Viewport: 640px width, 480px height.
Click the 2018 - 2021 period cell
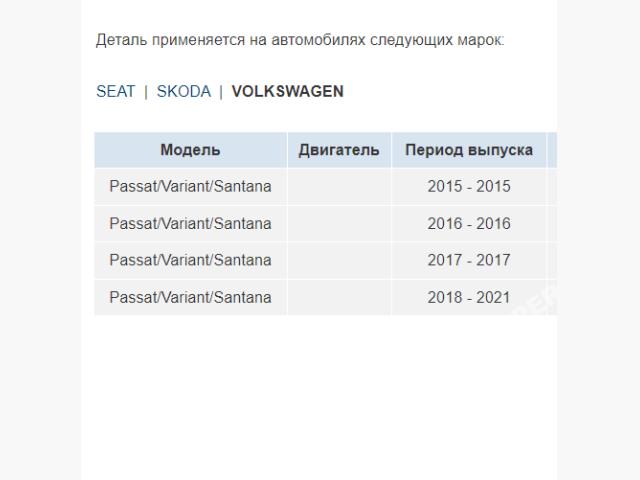pos(468,297)
